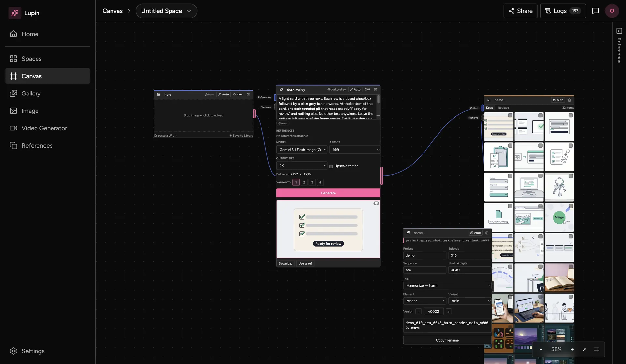Click the Share button

520,11
